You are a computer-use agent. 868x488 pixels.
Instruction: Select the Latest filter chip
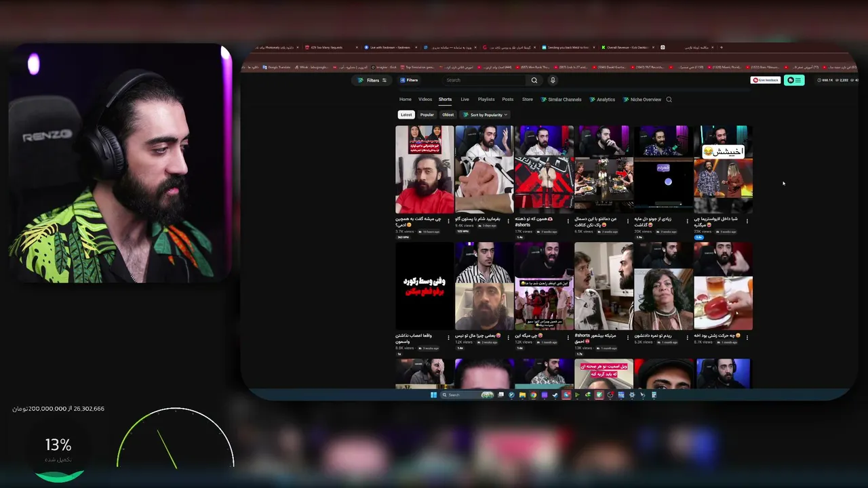(x=406, y=115)
